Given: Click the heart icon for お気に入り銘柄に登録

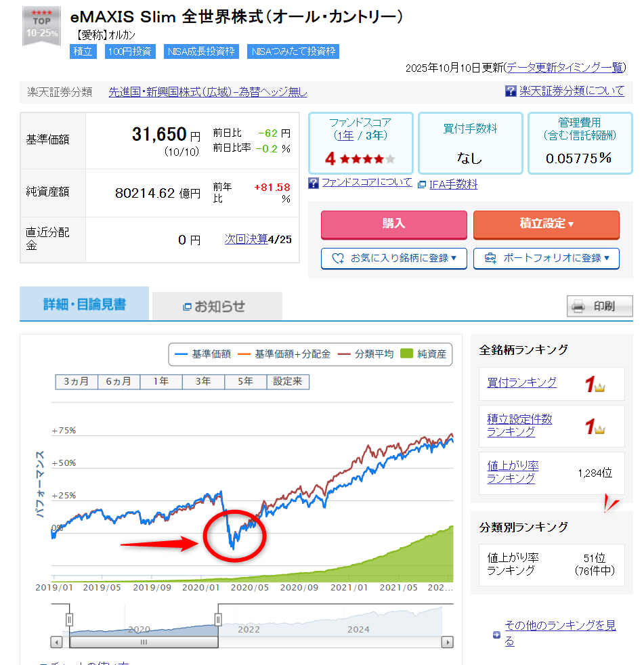Looking at the screenshot, I should 338,258.
